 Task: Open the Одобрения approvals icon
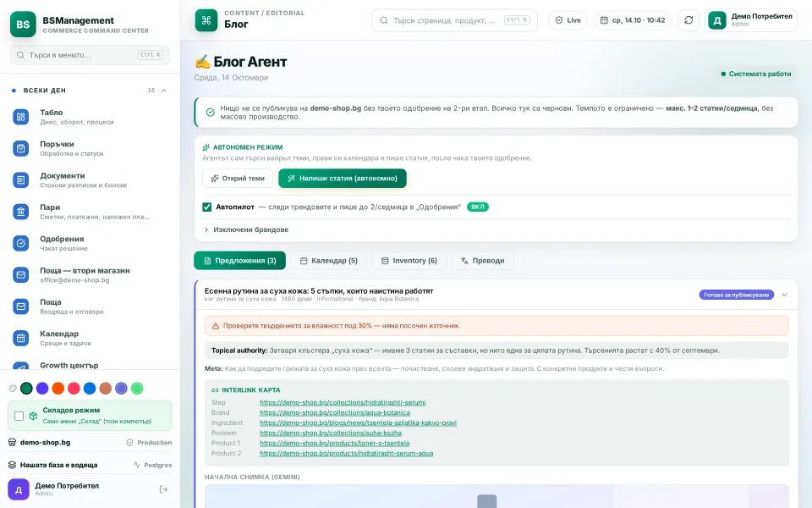20,243
